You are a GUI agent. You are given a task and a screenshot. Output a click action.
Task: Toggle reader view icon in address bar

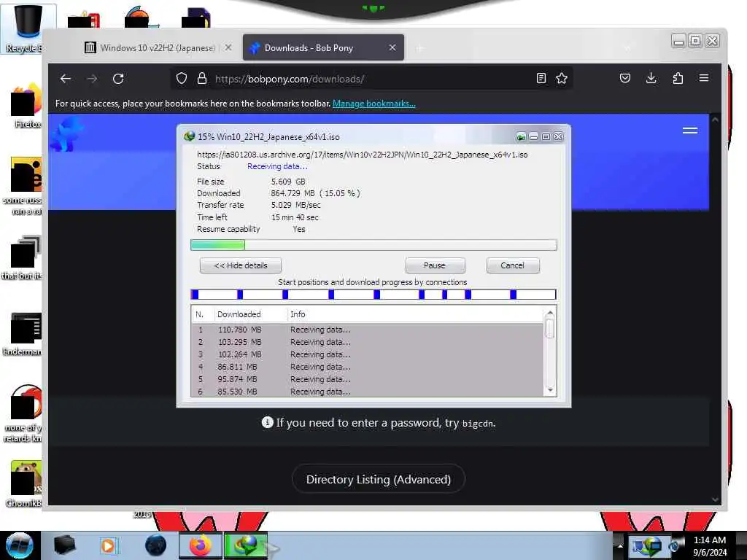[541, 78]
